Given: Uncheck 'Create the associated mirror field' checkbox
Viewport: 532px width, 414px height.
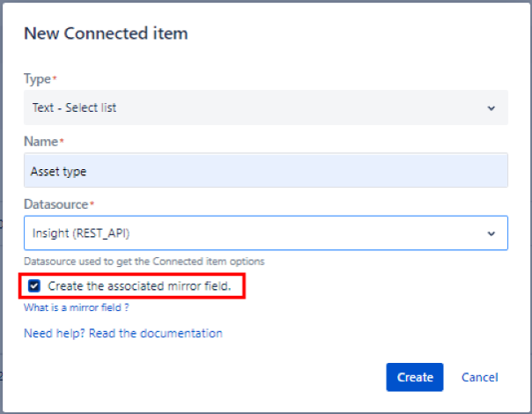Looking at the screenshot, I should coord(34,285).
